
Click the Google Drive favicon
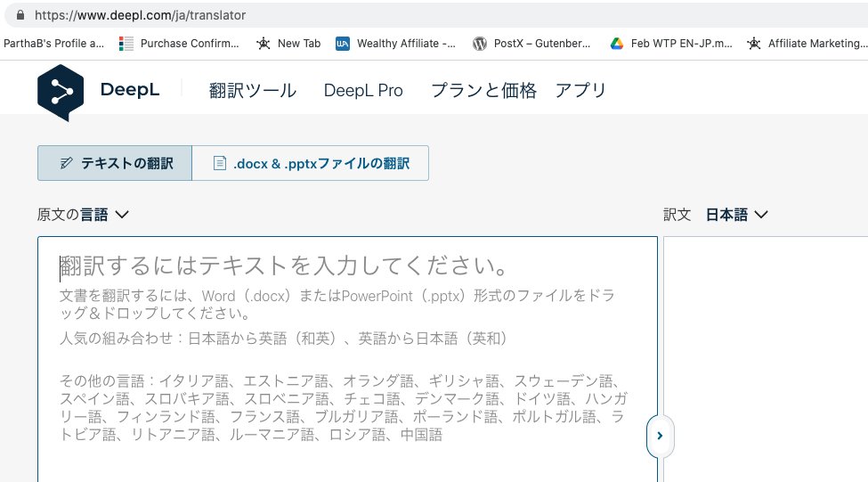[x=617, y=44]
